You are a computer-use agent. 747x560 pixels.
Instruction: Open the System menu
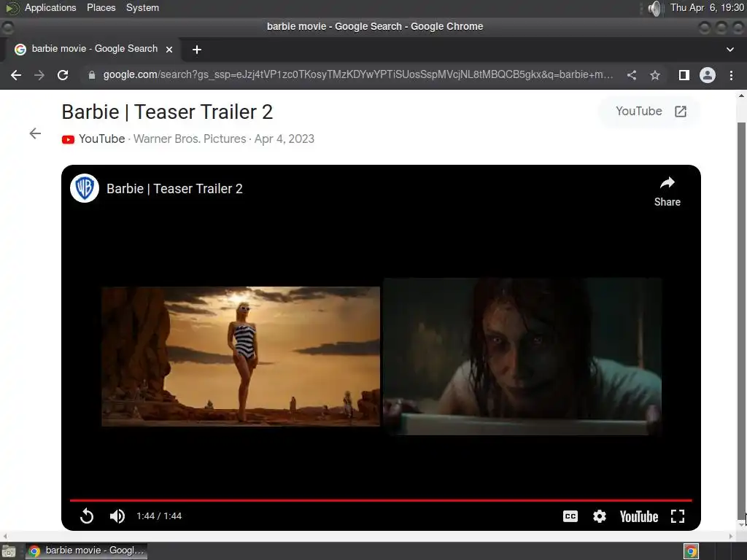[x=142, y=7]
